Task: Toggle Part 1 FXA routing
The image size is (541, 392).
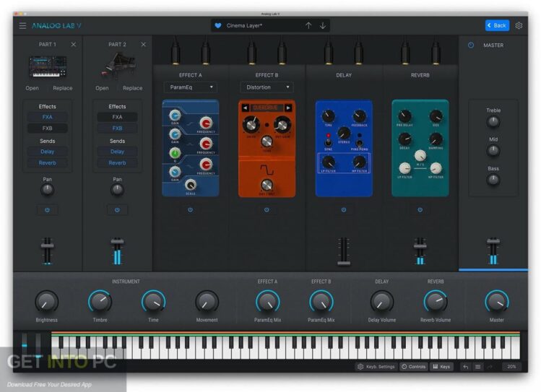Action: point(47,117)
